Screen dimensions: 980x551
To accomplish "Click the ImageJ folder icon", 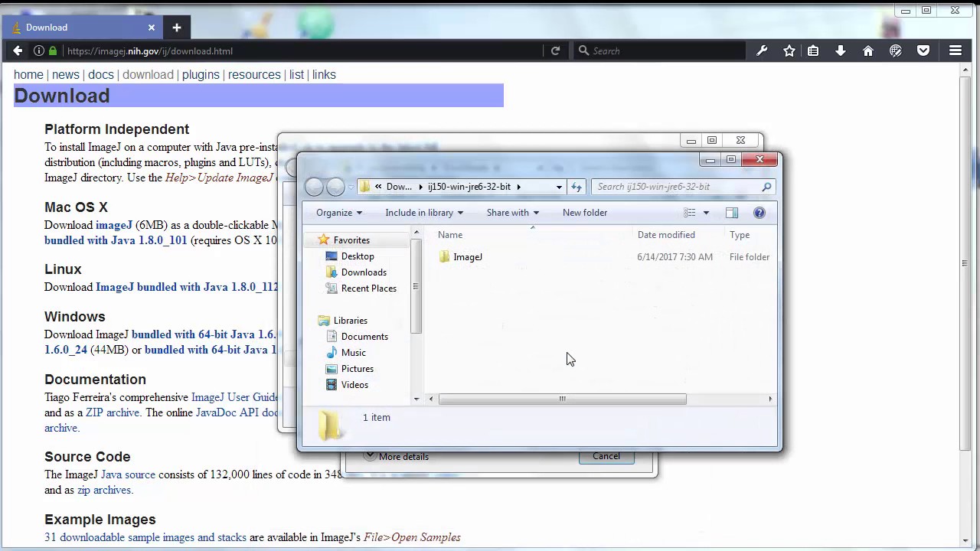I will tap(445, 257).
